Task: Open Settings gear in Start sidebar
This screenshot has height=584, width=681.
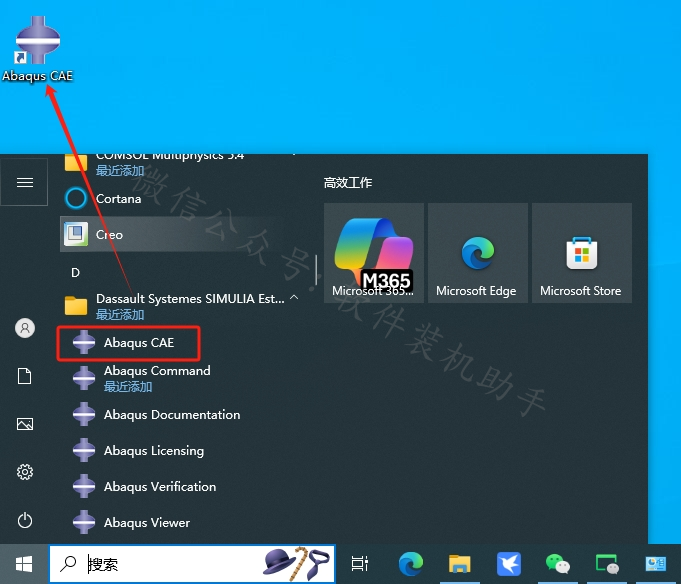Action: [25, 472]
